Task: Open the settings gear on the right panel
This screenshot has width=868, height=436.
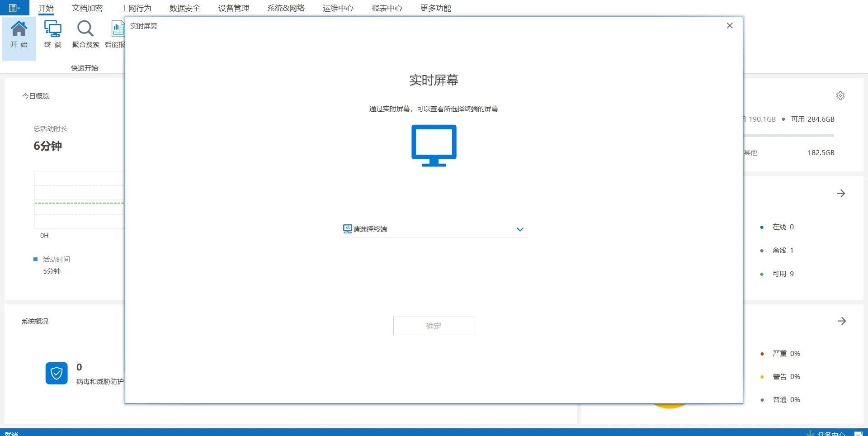Action: coord(840,95)
